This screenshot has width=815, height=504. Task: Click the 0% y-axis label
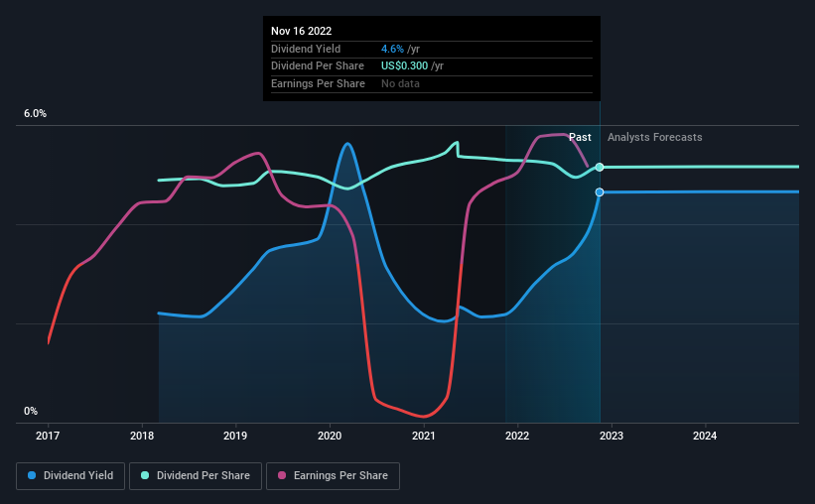31,411
